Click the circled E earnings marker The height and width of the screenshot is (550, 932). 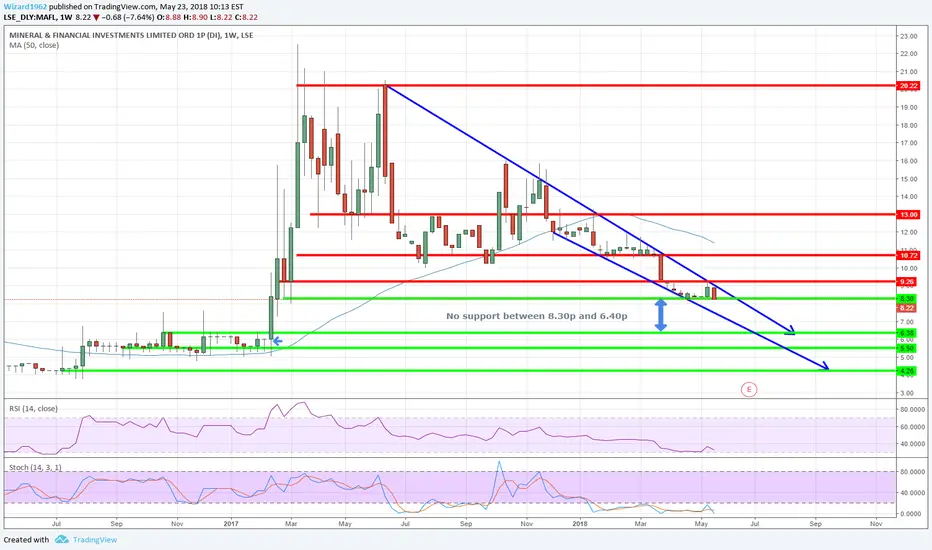coord(749,389)
